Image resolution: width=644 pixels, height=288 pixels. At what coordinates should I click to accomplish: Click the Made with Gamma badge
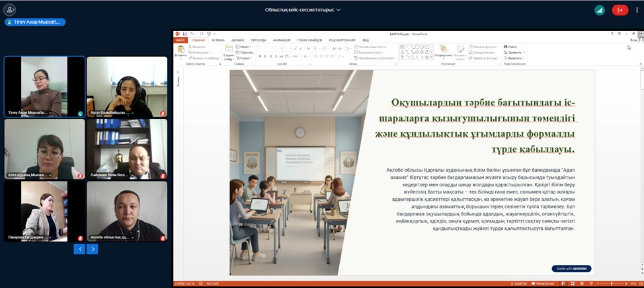pos(571,268)
